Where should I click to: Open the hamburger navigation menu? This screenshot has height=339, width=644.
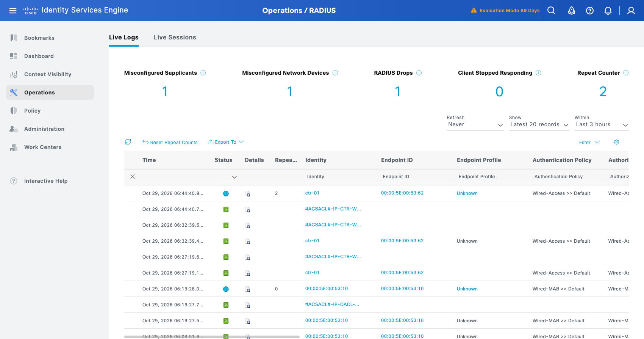click(x=13, y=11)
